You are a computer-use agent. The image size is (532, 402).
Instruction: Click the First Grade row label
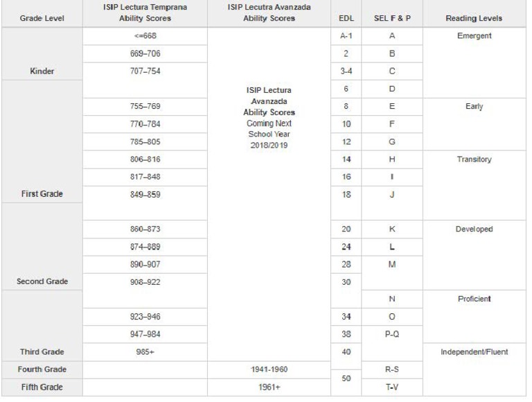43,194
